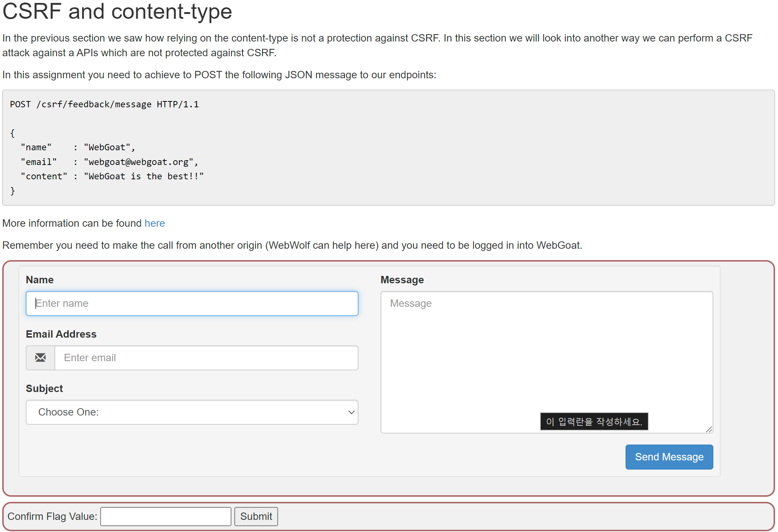778x532 pixels.
Task: Click the Confirm Flag Value text box
Action: pyautogui.click(x=166, y=516)
